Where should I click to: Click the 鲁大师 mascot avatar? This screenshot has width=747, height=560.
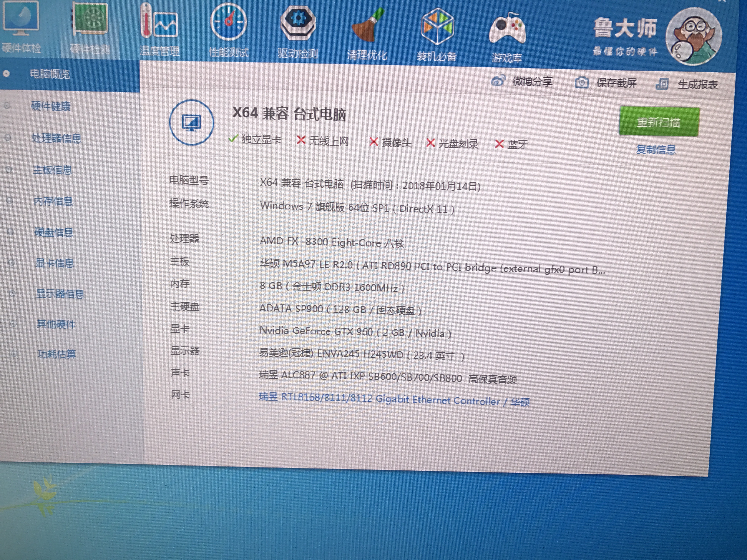coord(694,36)
